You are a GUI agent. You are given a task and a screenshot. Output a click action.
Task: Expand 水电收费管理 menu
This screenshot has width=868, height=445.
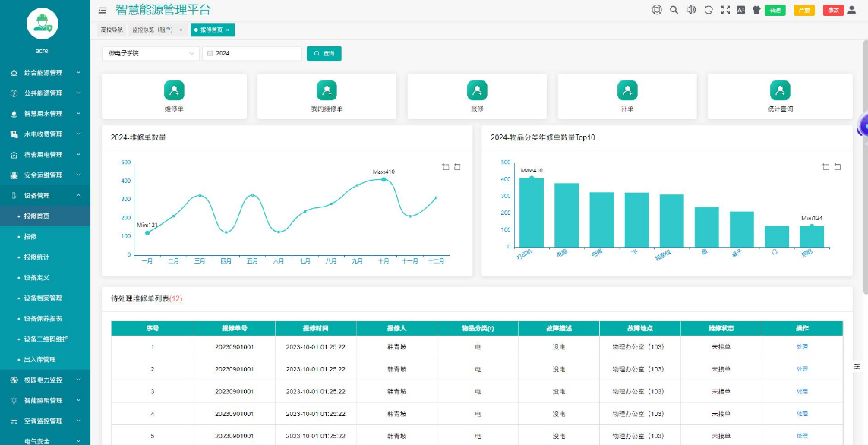tap(45, 134)
